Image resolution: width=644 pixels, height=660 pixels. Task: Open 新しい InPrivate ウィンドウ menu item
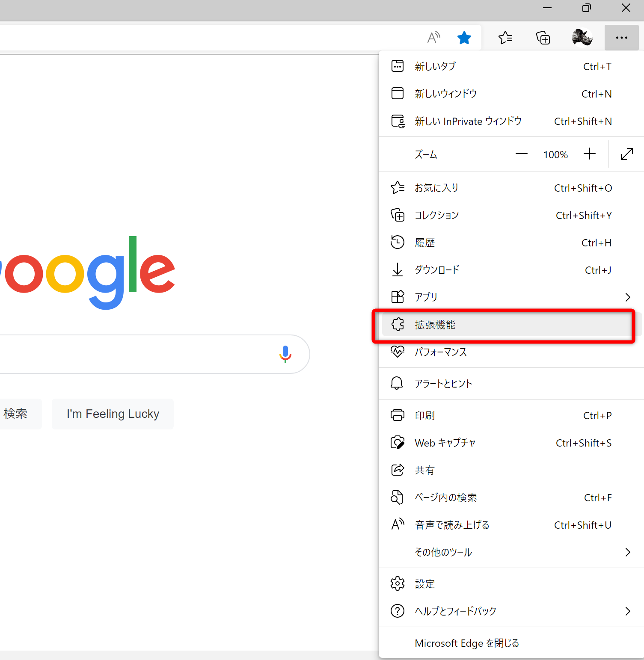click(468, 121)
